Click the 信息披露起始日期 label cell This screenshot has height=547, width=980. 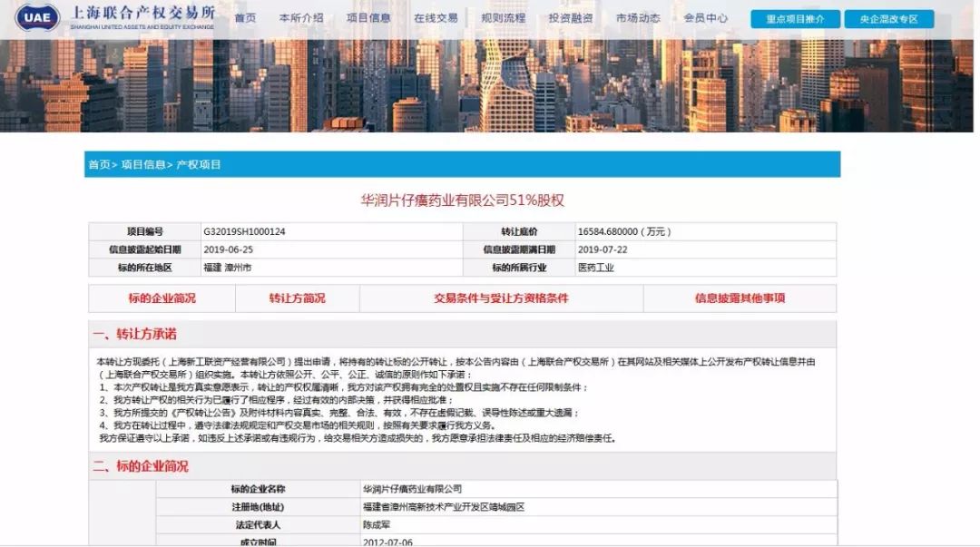click(x=145, y=249)
